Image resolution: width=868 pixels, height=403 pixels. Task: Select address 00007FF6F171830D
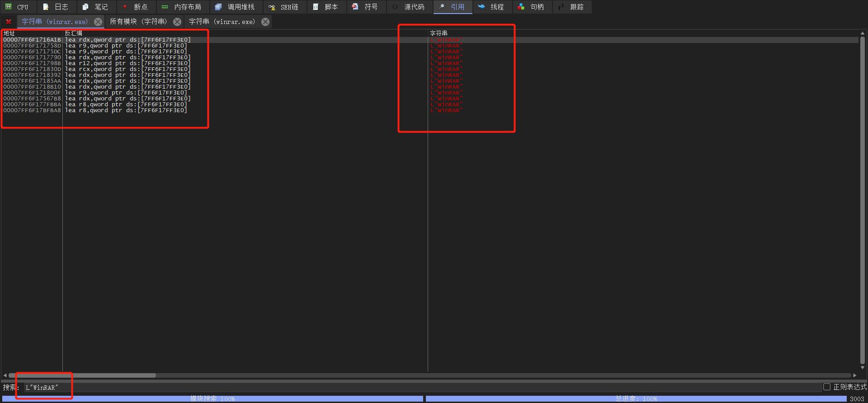pyautogui.click(x=32, y=69)
